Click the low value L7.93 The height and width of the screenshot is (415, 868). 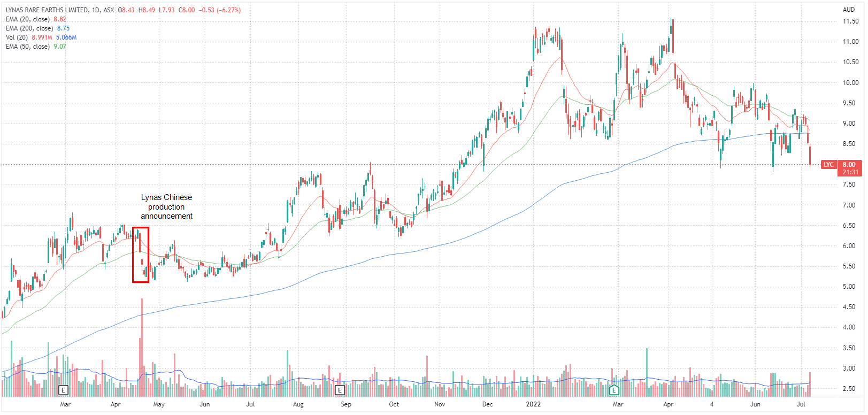pyautogui.click(x=167, y=10)
